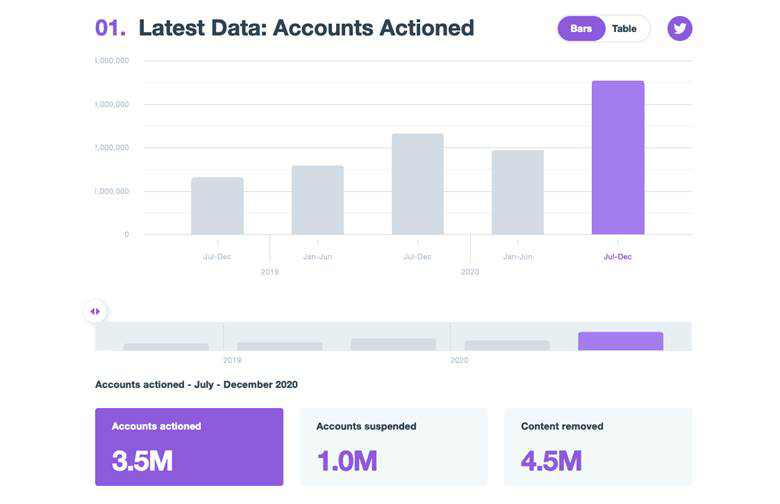Open the Accounts actioned 3.5M card

[189, 447]
